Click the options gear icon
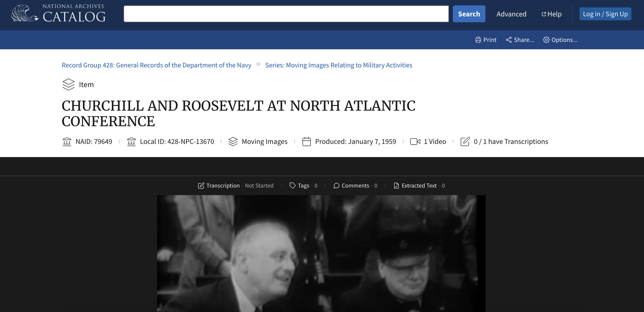644x312 pixels. click(x=546, y=40)
